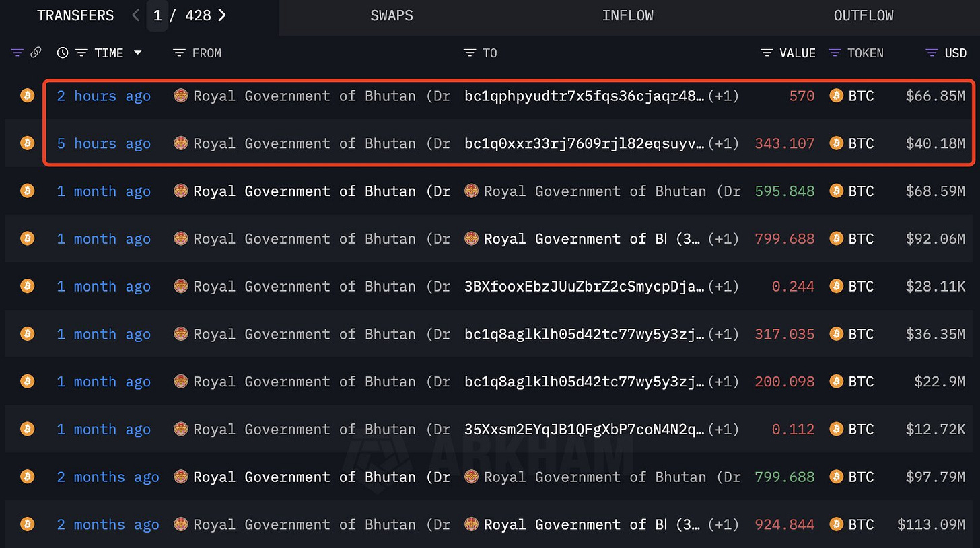This screenshot has width=980, height=548.
Task: Open the USD column filter
Action: pos(932,53)
